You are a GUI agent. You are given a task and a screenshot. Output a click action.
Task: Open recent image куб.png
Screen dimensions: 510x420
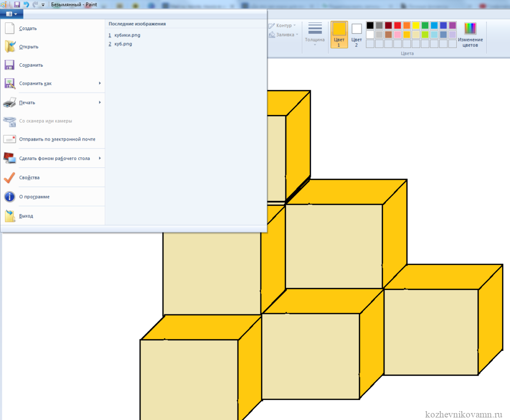click(123, 44)
